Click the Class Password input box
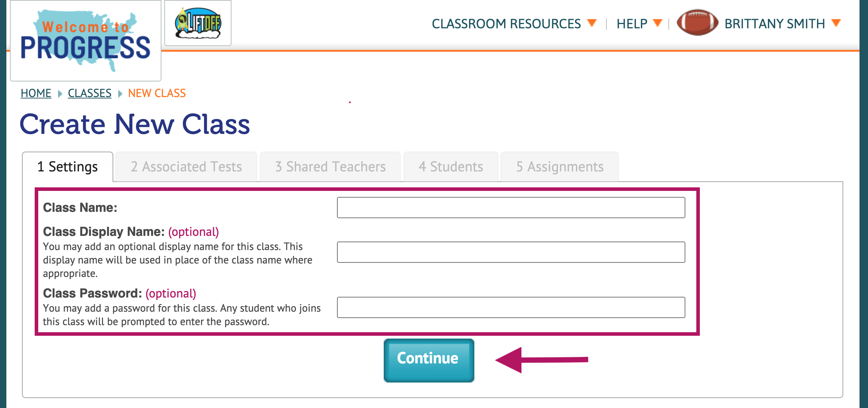 point(511,307)
